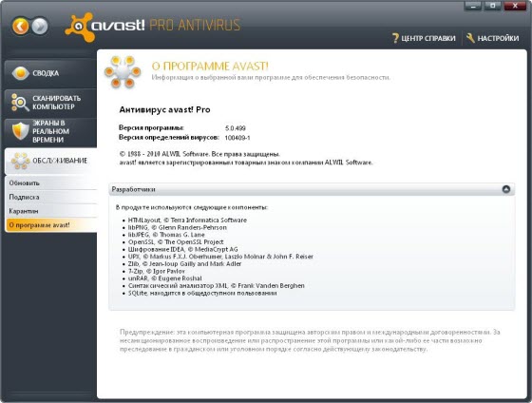
Task: Click program version value 5.0.499
Action: 236,128
